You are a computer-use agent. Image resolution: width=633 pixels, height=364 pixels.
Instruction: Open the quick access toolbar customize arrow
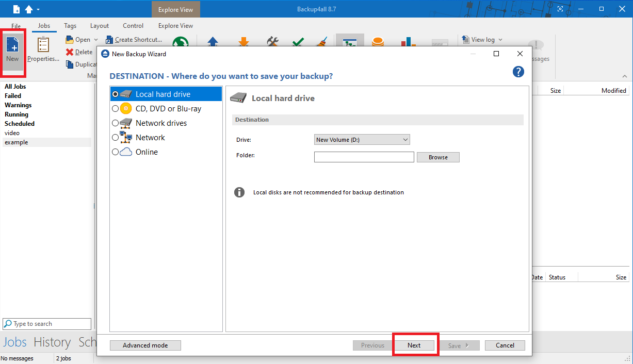[38, 10]
